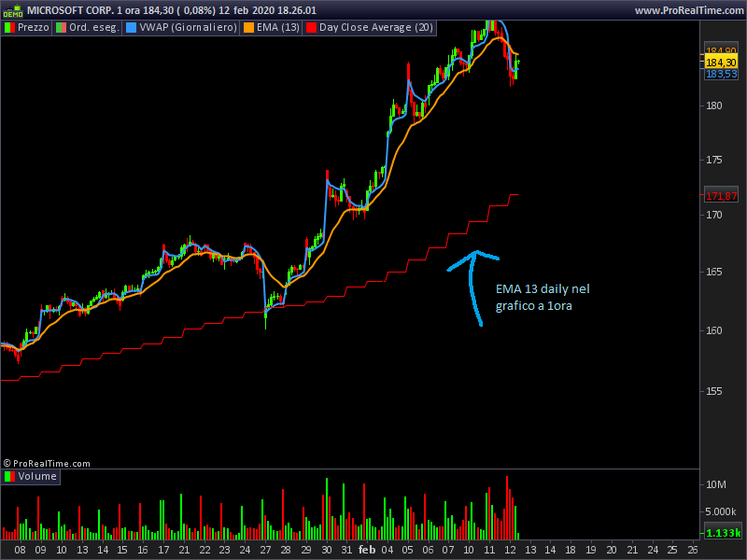Click the 'EMA 13 daily nel' annotation text
The width and height of the screenshot is (747, 560).
(x=543, y=289)
